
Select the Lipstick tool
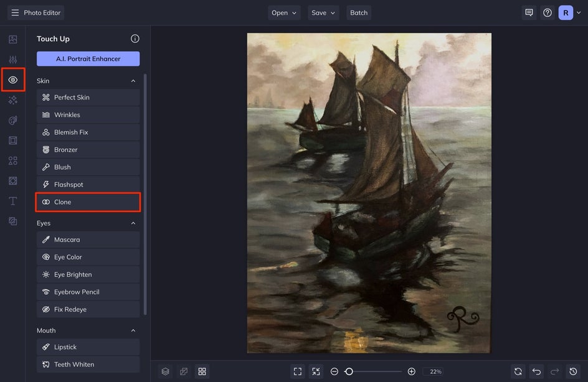(88, 347)
